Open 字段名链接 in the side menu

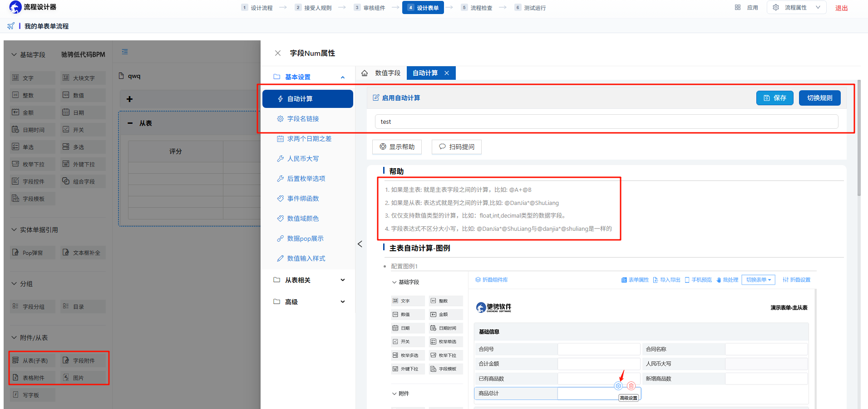point(303,119)
